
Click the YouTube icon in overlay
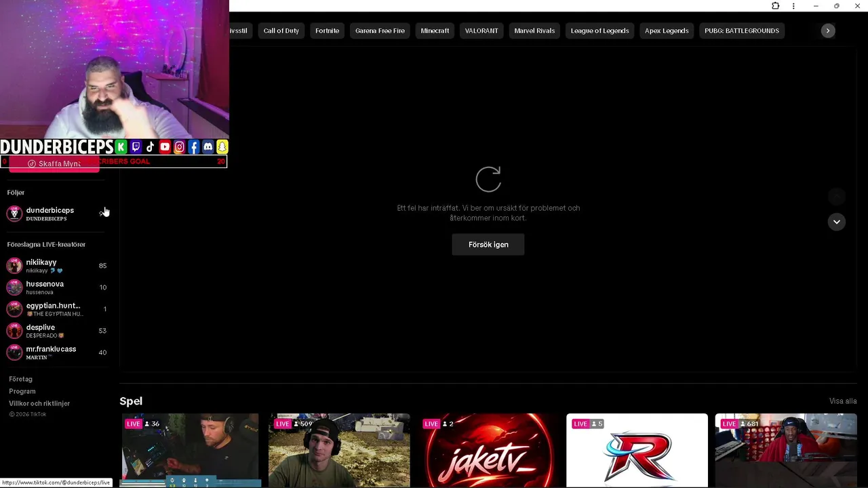pyautogui.click(x=165, y=147)
